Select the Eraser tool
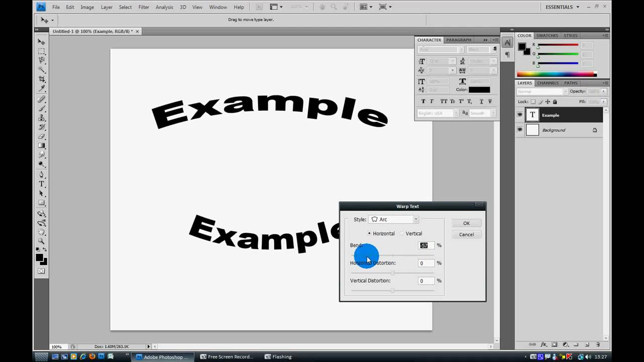 (42, 136)
